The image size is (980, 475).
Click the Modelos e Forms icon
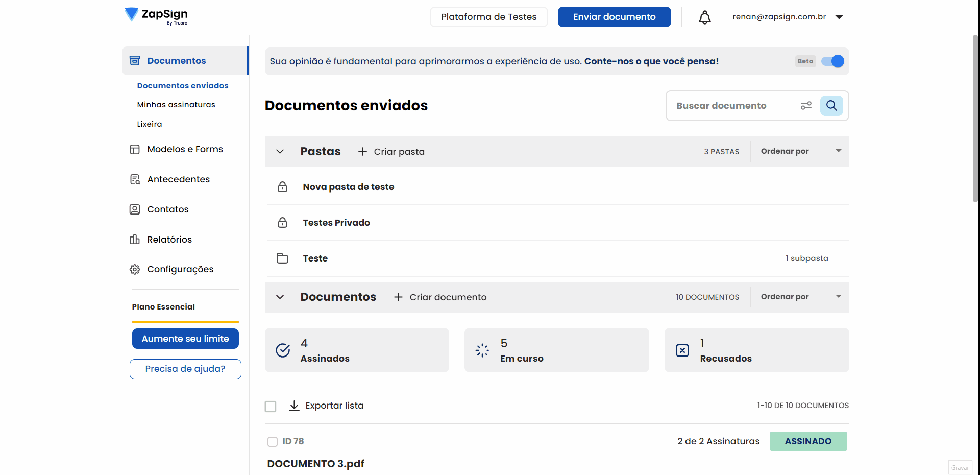[135, 149]
